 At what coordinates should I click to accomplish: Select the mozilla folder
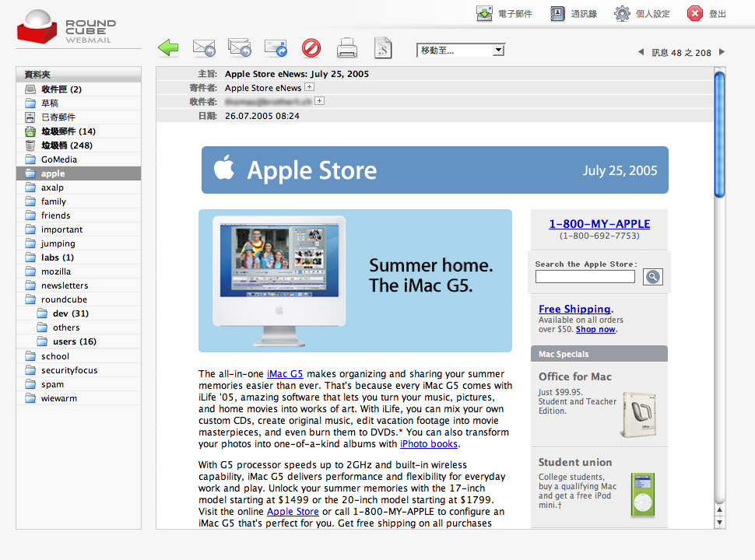[79, 271]
